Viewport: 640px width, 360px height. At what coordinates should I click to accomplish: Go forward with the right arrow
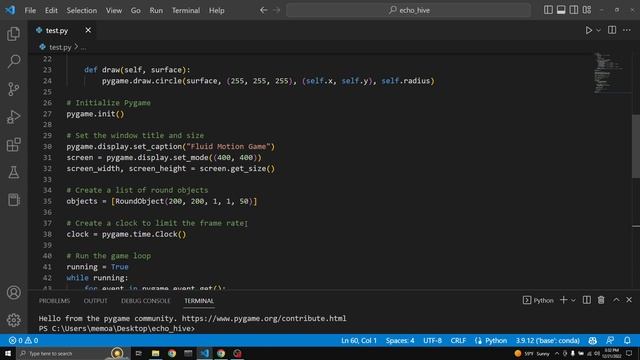(277, 10)
